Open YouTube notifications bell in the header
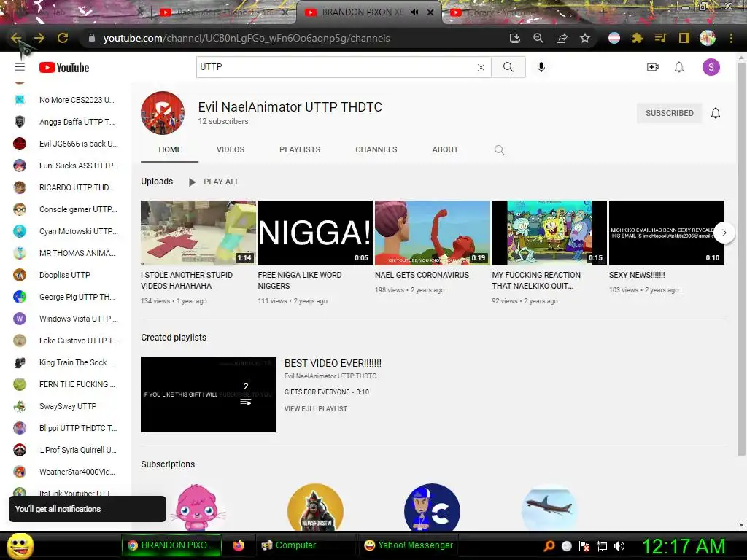Viewport: 747px width, 560px height. [679, 67]
